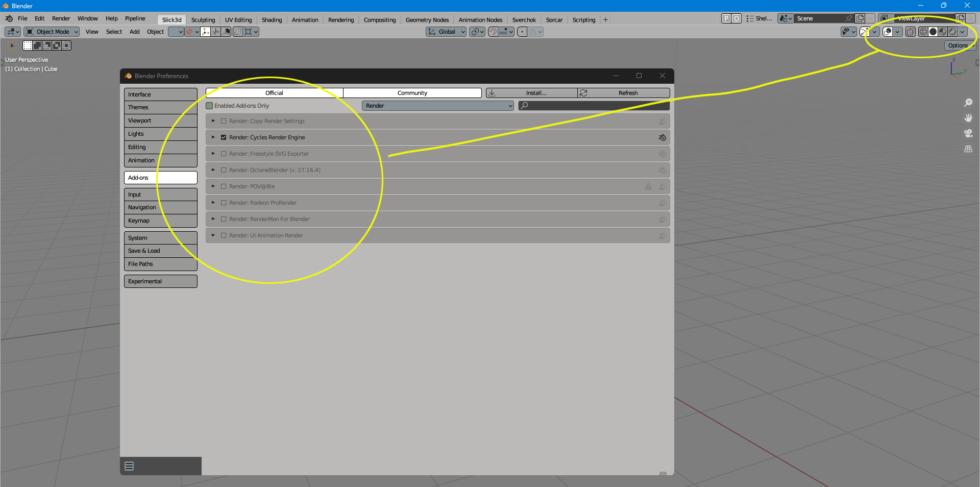This screenshot has height=487, width=980.
Task: Click the Blender logo menu icon
Action: coord(9,18)
